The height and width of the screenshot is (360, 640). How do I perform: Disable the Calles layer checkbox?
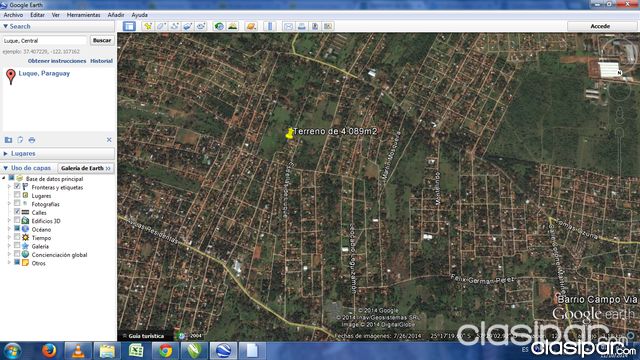(17, 212)
